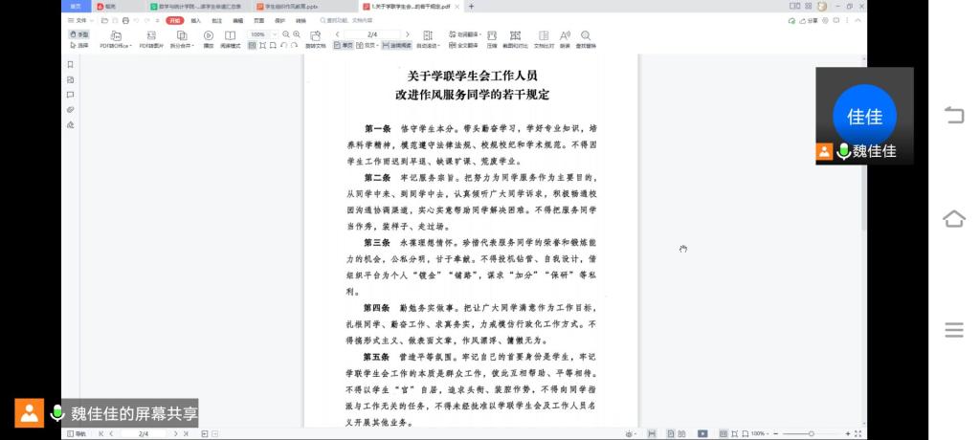Click the 截图和对比 tool icon
Viewport: 980px width, 440px height.
(x=517, y=36)
